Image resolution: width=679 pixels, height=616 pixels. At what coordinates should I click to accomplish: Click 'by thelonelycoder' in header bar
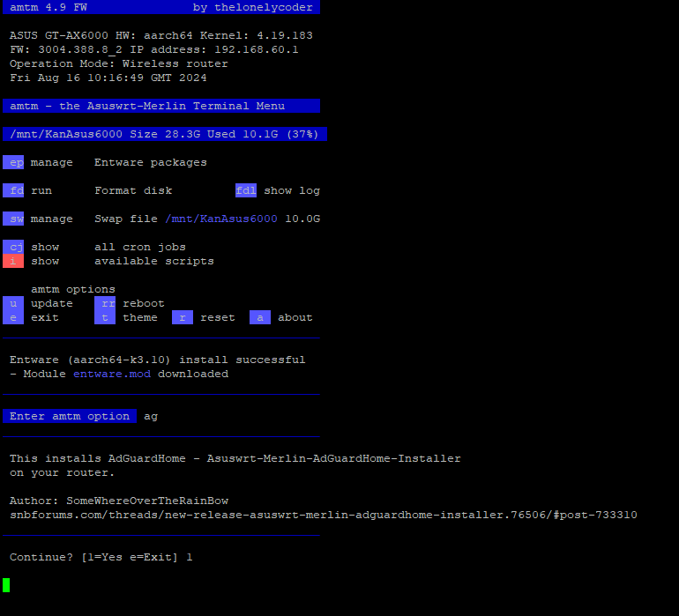pyautogui.click(x=253, y=7)
